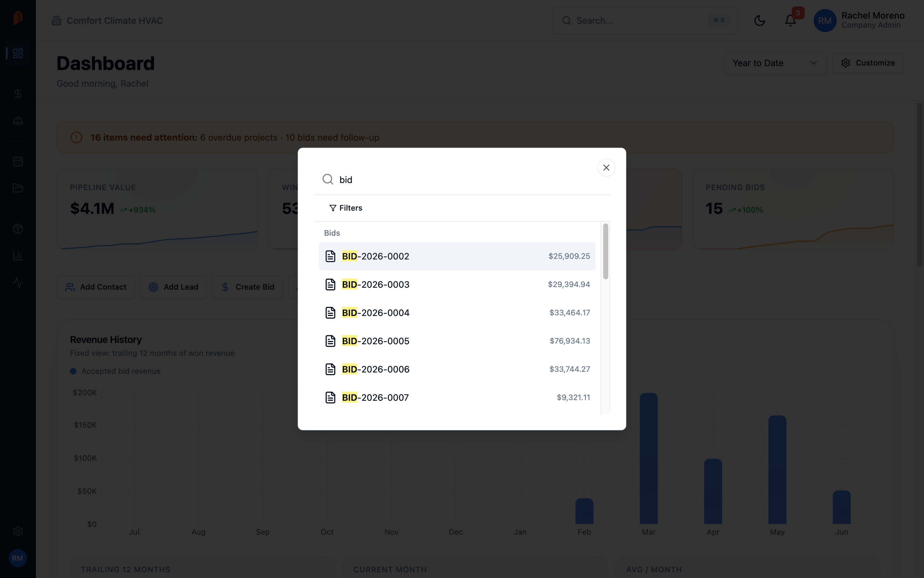Open result BID-2026-0005
Image resolution: width=924 pixels, height=578 pixels.
(x=457, y=341)
